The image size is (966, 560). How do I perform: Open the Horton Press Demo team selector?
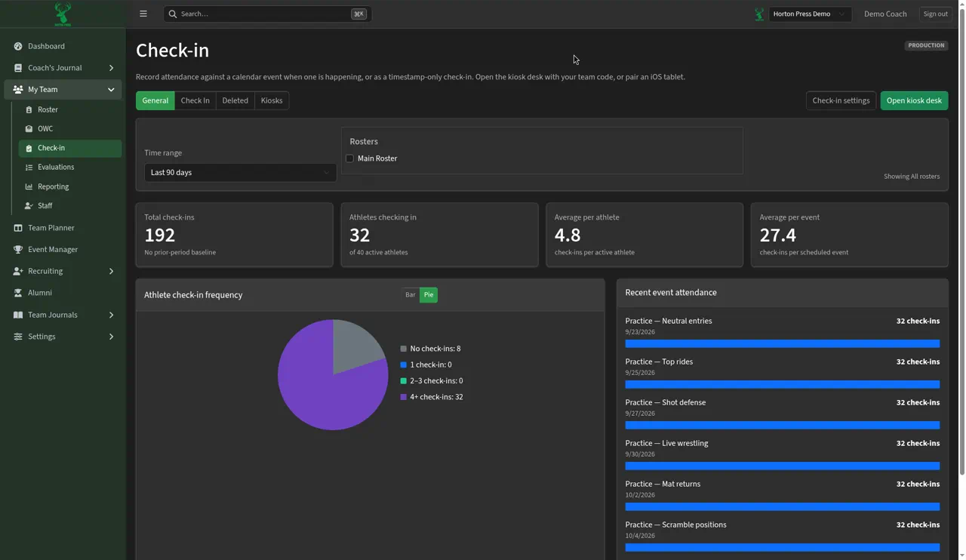tap(810, 14)
